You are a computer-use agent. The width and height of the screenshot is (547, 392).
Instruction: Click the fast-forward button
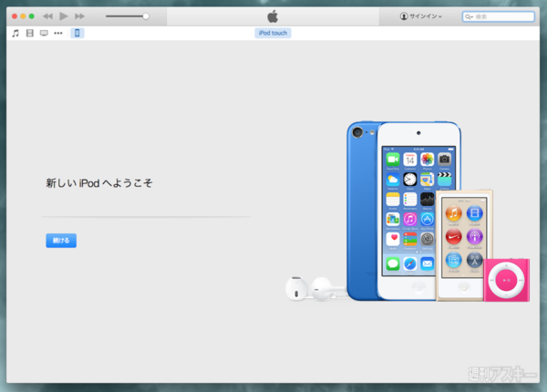click(79, 16)
